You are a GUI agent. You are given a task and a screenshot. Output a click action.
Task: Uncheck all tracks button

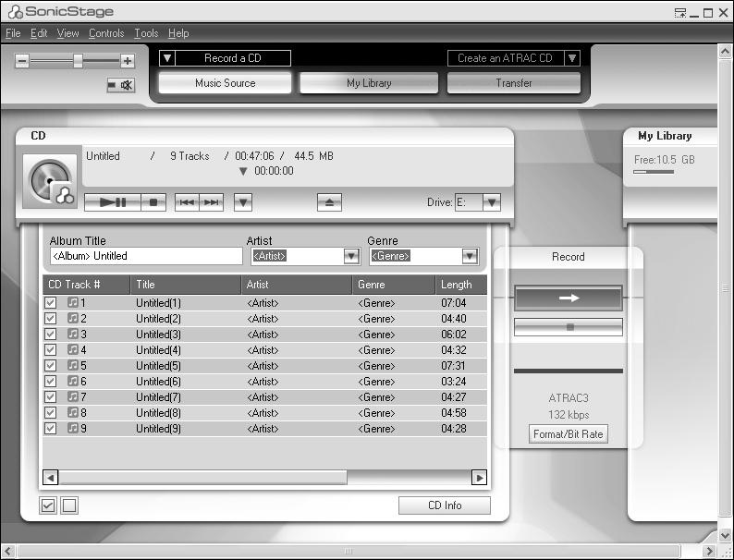coord(69,505)
